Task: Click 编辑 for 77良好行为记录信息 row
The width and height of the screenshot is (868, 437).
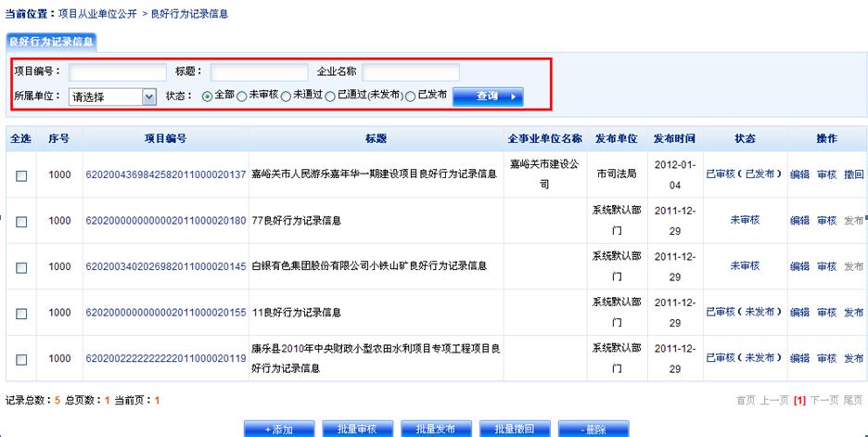Action: tap(799, 221)
